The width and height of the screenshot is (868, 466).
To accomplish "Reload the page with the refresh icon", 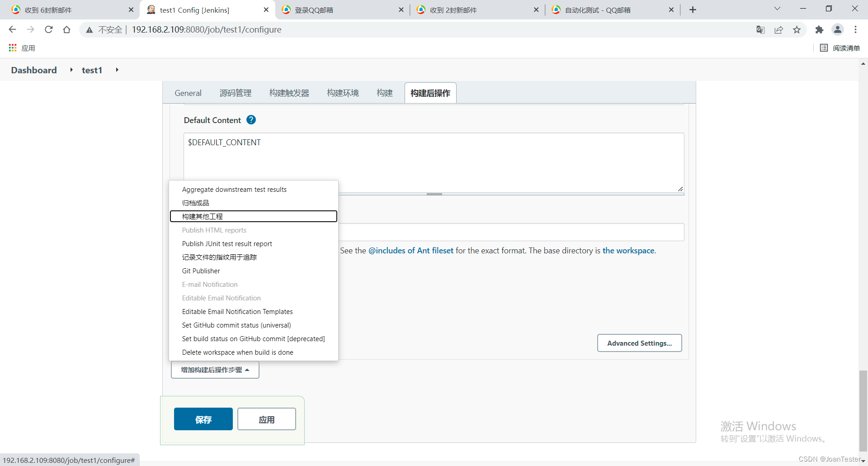I will click(48, 29).
